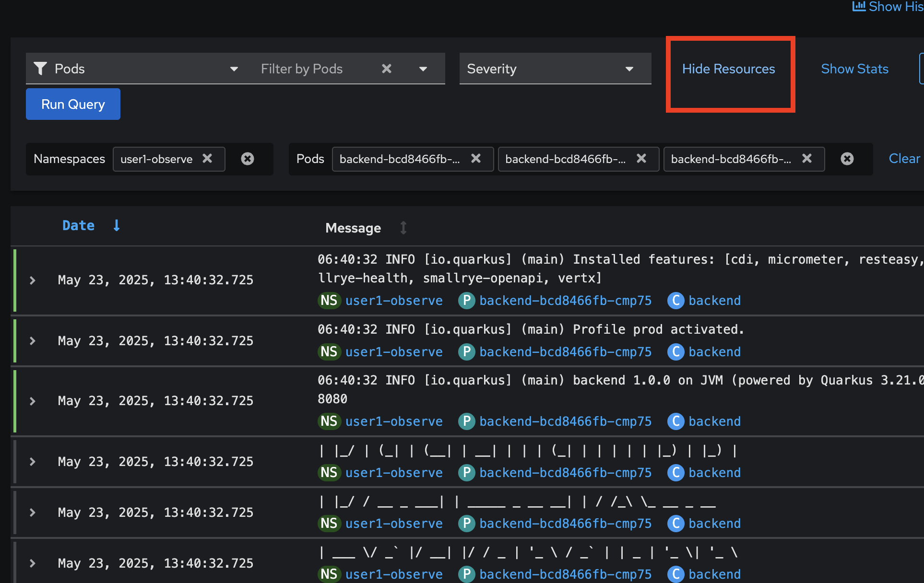Clear the whole Pods filter group
The height and width of the screenshot is (583, 924).
(x=847, y=159)
